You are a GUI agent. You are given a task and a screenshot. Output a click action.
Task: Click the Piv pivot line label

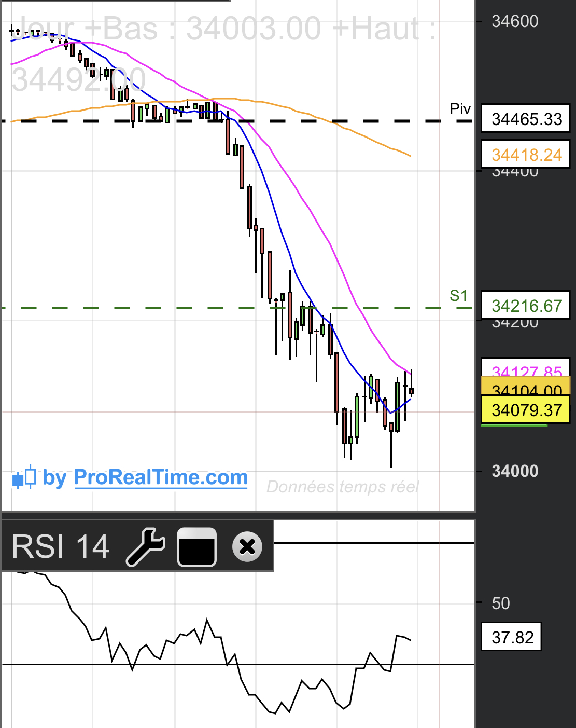coord(460,109)
